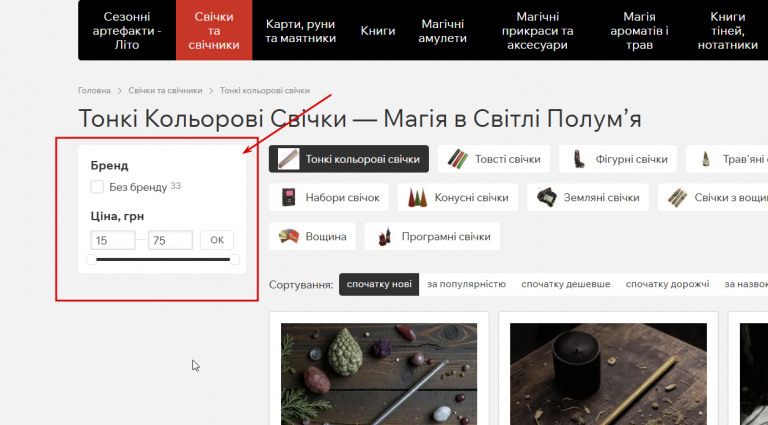
Task: Apply price filter with OK button
Action: (x=217, y=240)
